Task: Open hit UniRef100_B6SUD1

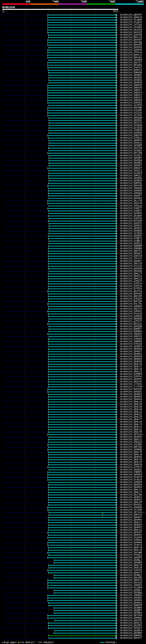Action: (131, 65)
